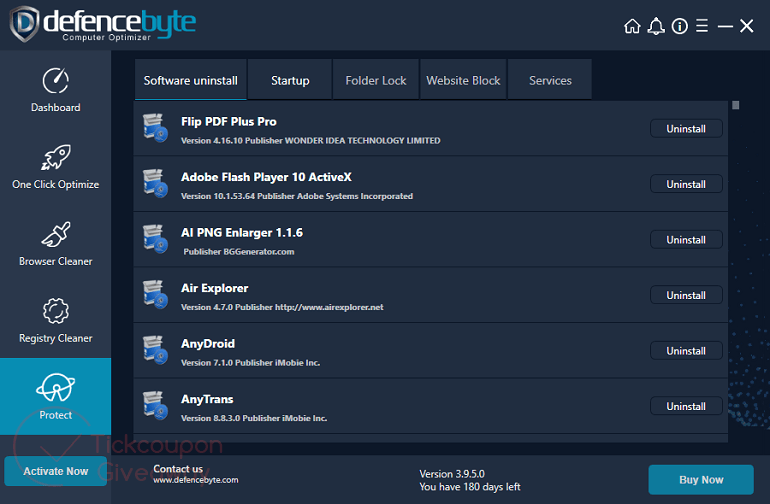
Task: Click Version 8.8.3.0 iMobie Inc. line
Action: click(x=254, y=418)
